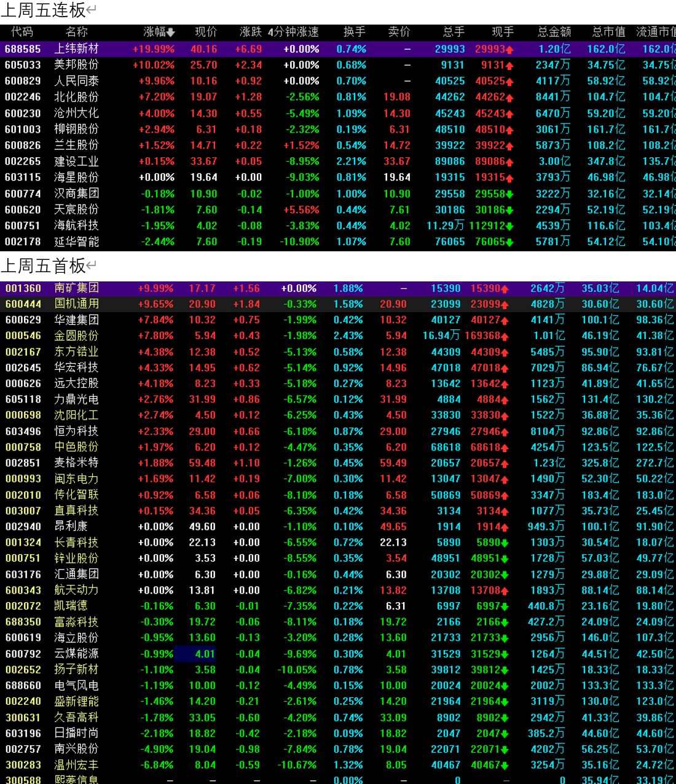Select stock name 沧州大化

tap(76, 113)
